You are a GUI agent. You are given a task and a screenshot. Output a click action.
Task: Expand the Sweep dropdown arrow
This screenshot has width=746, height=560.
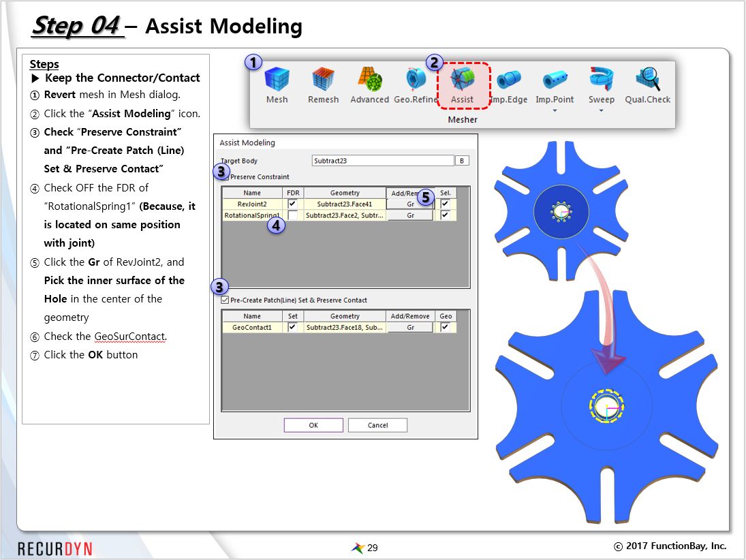(x=601, y=110)
